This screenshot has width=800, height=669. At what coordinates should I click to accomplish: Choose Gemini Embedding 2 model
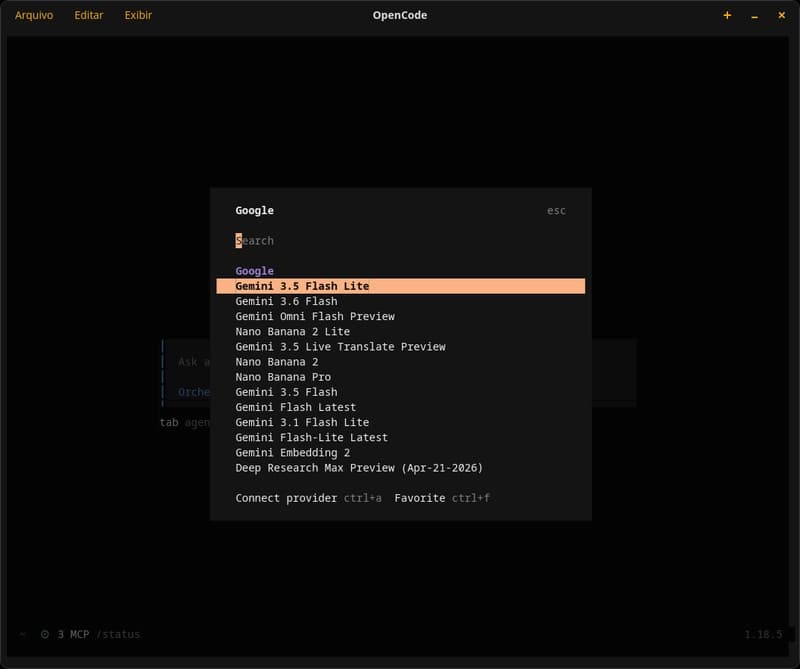pos(401,453)
